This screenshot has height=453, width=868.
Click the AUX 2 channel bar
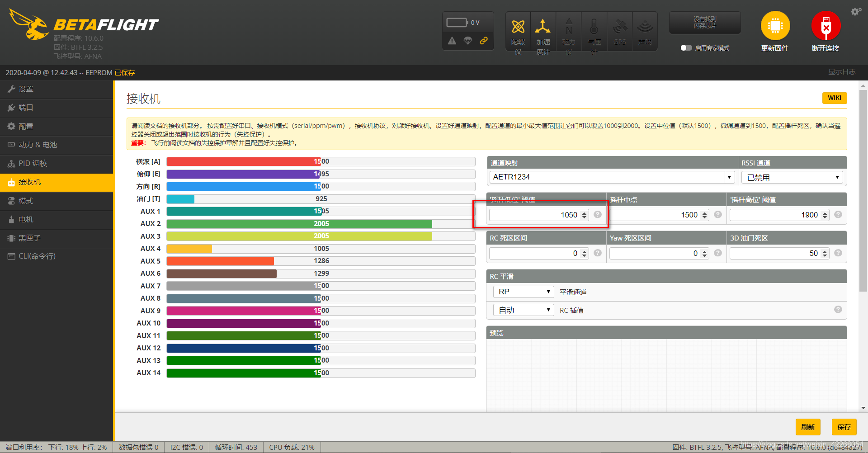coord(321,224)
